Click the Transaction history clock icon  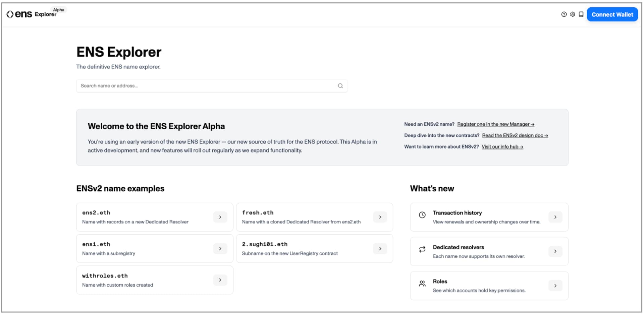pos(422,215)
